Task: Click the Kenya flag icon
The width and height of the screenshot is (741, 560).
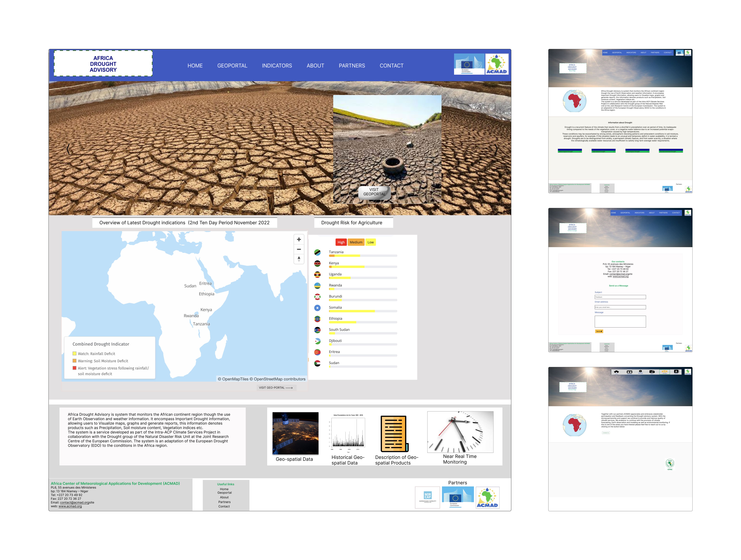Action: [x=317, y=263]
